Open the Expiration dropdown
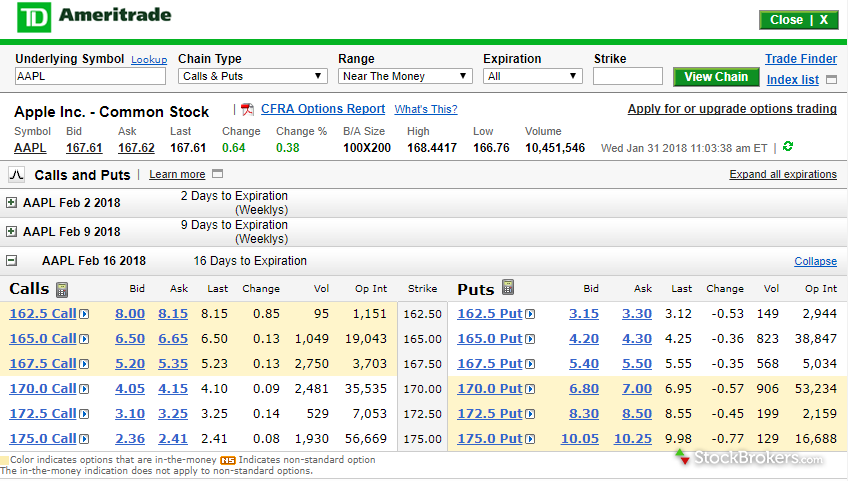This screenshot has width=848, height=481. click(532, 76)
